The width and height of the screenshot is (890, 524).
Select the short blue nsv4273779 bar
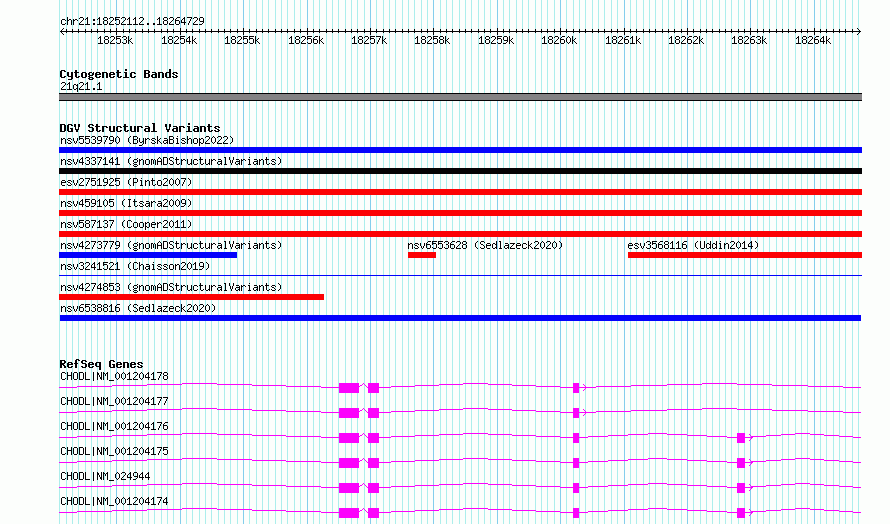click(x=148, y=255)
